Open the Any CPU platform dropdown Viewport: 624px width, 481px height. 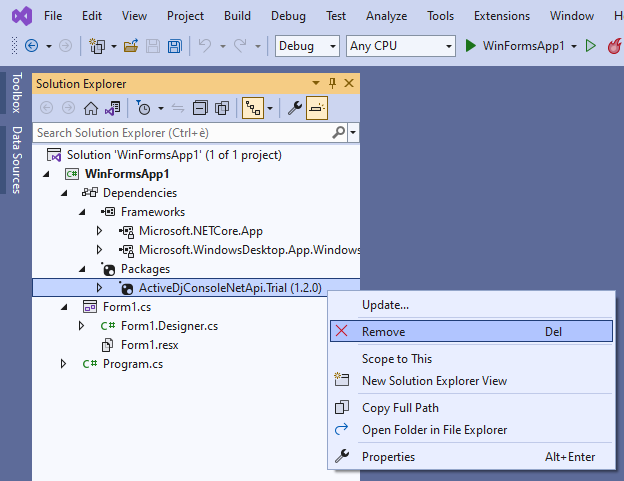(400, 46)
